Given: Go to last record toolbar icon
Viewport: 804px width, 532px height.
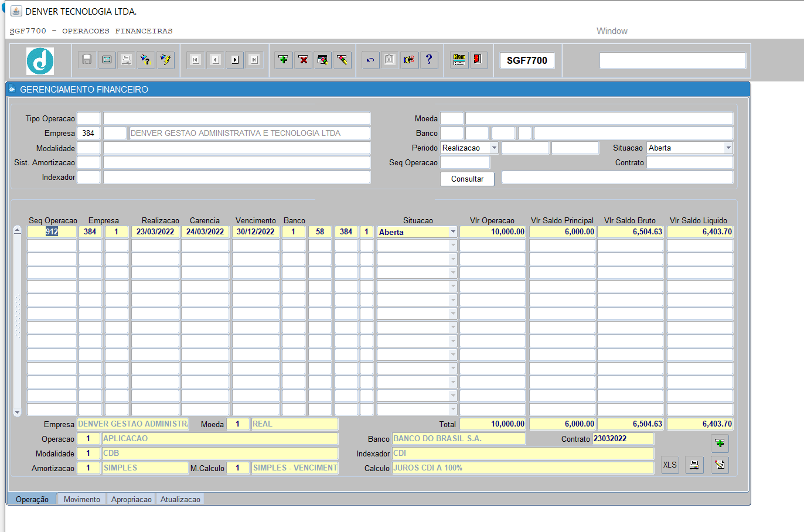Looking at the screenshot, I should [x=254, y=60].
